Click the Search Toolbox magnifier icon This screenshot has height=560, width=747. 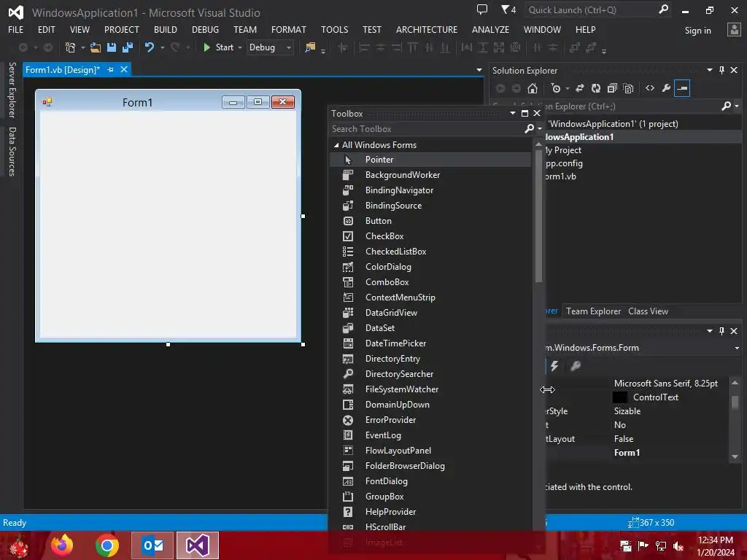point(529,128)
